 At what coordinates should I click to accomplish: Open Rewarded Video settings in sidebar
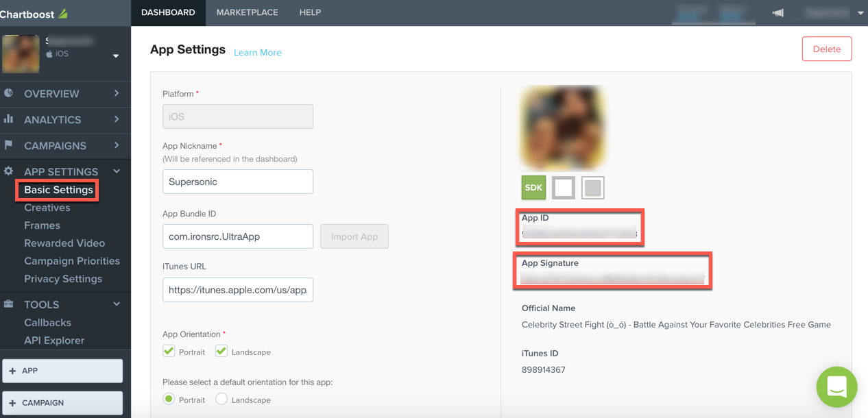(64, 243)
